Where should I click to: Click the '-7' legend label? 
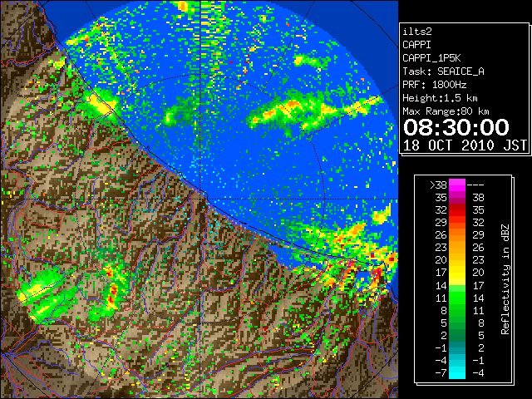pos(441,372)
